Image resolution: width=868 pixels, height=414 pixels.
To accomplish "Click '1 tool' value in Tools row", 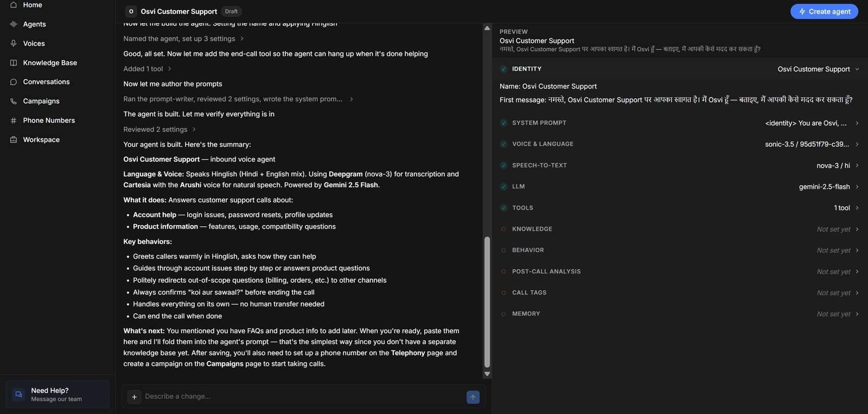I will (x=842, y=208).
